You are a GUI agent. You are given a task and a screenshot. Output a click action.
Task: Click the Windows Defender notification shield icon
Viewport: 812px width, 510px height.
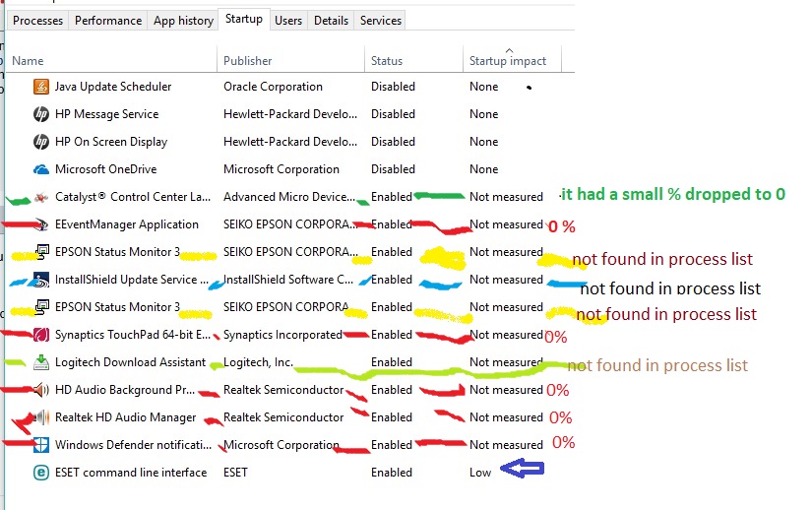(41, 445)
